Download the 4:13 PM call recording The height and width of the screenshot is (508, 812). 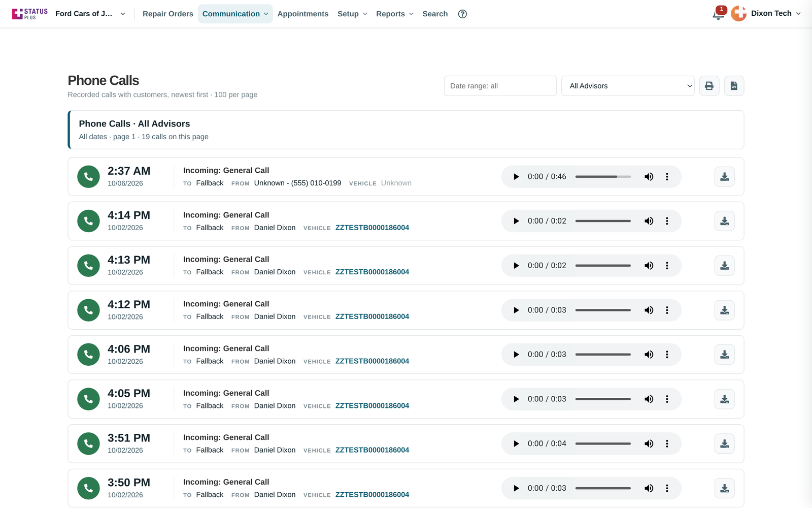point(724,266)
